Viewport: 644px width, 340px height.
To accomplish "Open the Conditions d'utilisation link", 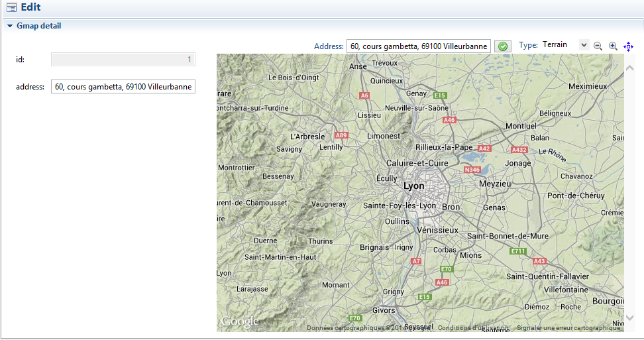I will (x=473, y=327).
